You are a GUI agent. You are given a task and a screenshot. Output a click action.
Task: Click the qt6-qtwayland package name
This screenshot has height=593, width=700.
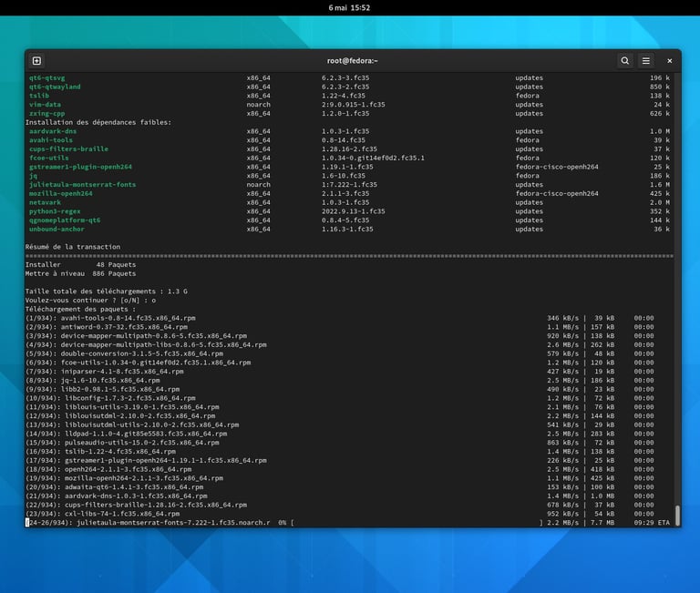point(55,87)
